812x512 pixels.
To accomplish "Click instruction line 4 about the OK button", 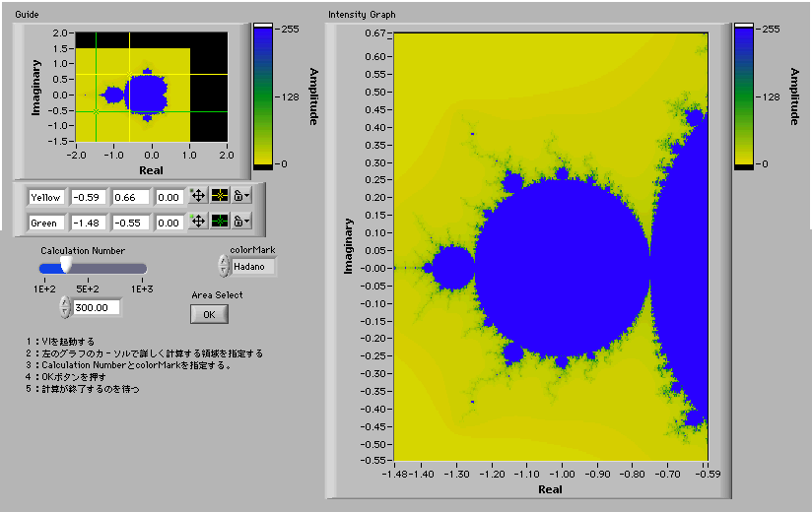I will point(66,377).
